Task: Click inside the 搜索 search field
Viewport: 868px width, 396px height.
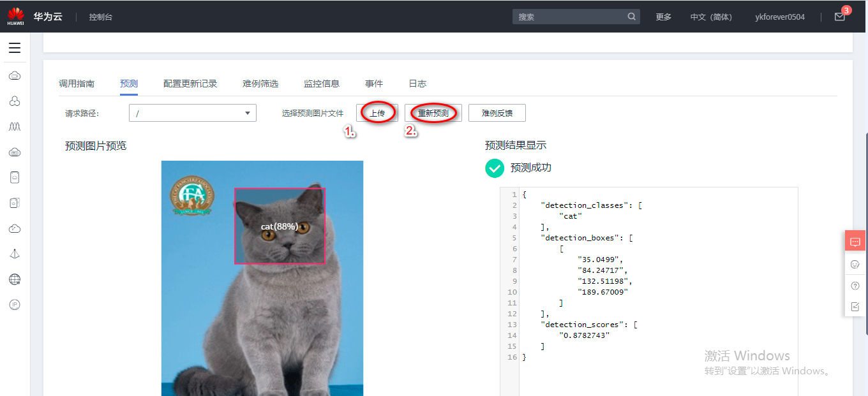Action: pyautogui.click(x=571, y=16)
